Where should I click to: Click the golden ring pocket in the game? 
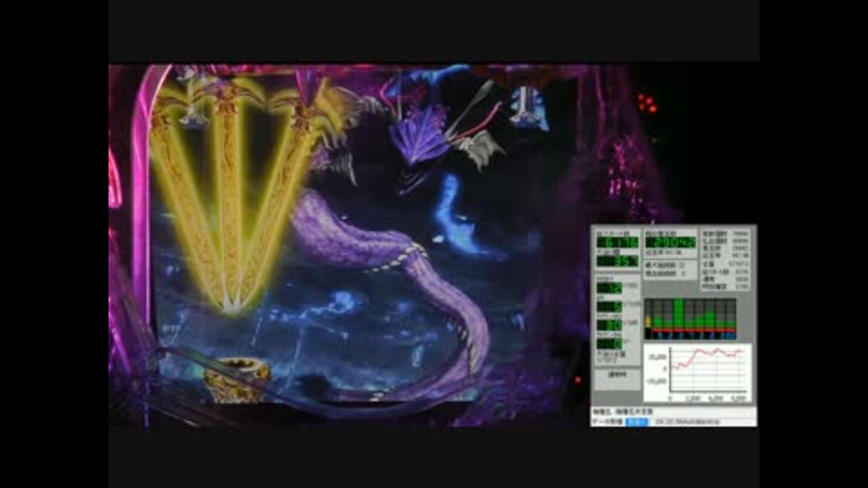[x=237, y=379]
